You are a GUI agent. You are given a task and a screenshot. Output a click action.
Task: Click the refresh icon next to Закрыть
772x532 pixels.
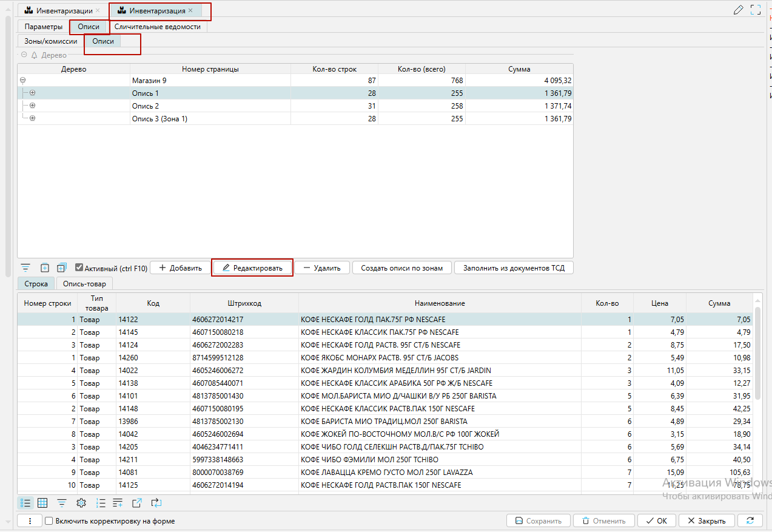[750, 520]
